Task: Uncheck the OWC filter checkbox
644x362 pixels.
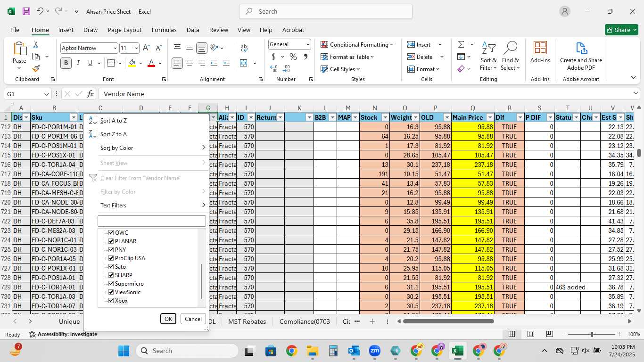Action: (x=111, y=233)
